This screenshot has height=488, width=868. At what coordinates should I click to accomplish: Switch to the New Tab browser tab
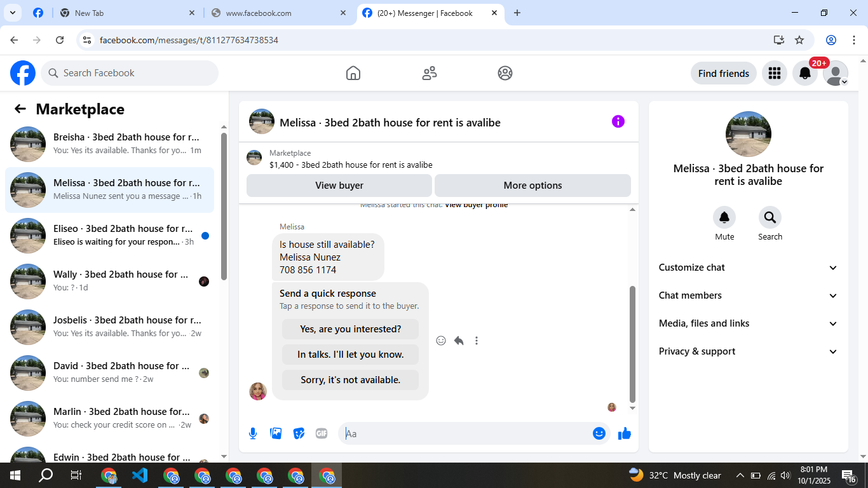click(127, 13)
